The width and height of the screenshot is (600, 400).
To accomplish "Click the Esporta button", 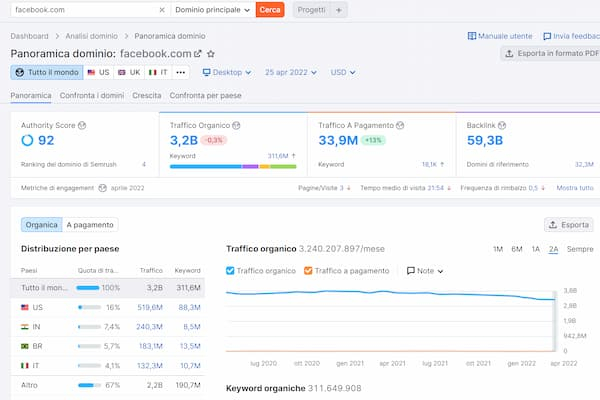I will (x=569, y=225).
